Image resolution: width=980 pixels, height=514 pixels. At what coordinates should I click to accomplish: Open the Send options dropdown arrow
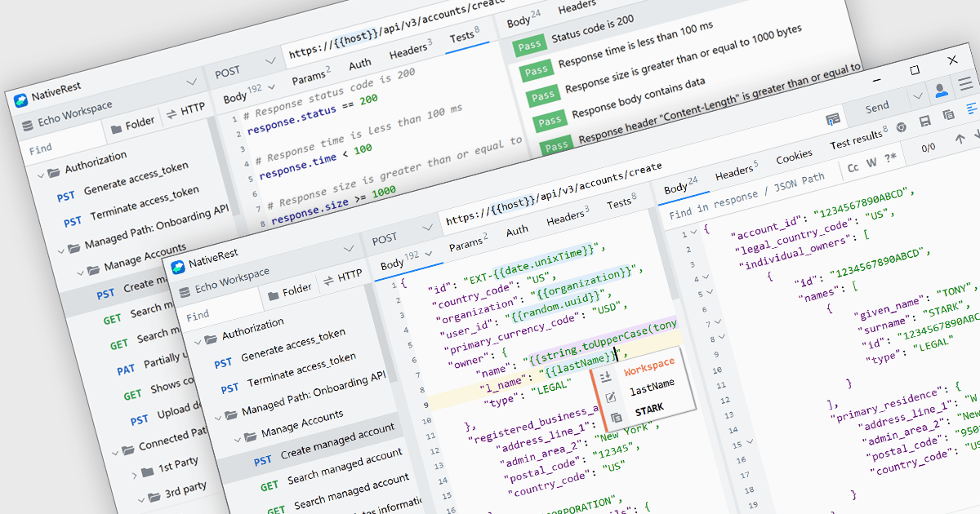coord(919,97)
